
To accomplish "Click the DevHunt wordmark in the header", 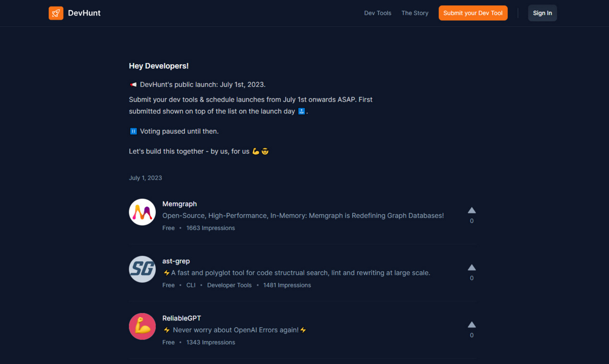I will tap(84, 13).
